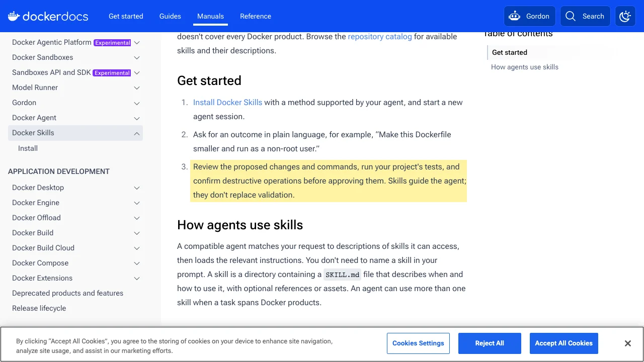
Task: Jump to Get started in contents
Action: [x=510, y=52]
